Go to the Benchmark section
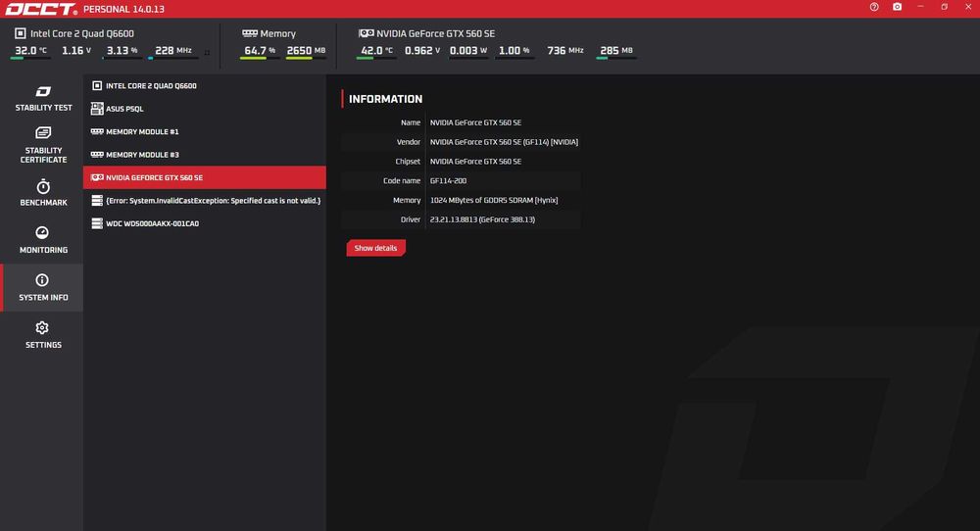The image size is (980, 531). click(x=42, y=192)
